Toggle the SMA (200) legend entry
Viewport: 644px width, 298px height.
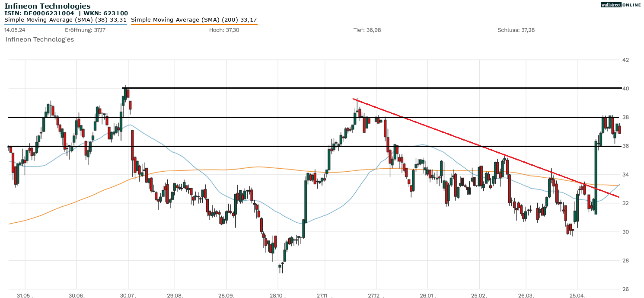click(x=194, y=19)
